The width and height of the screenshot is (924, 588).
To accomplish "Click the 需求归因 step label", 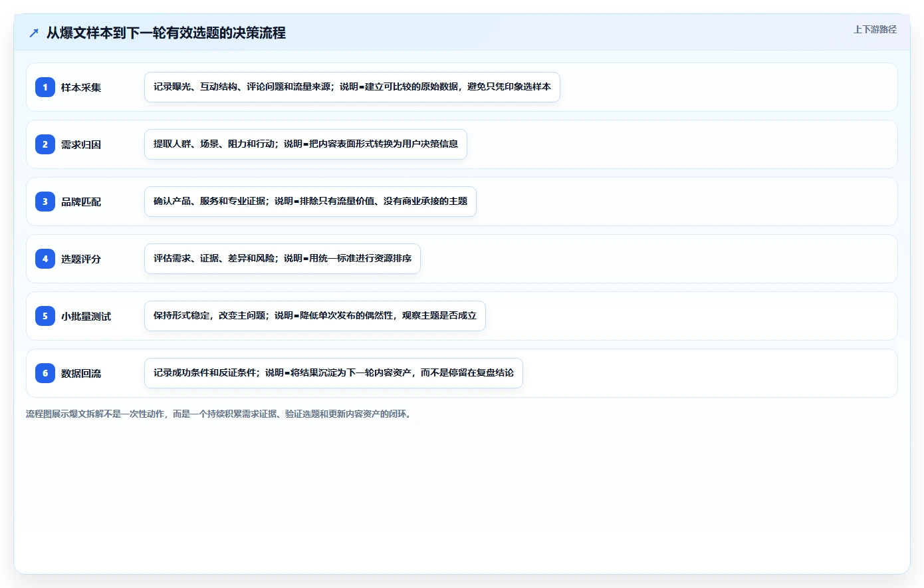I will point(81,144).
